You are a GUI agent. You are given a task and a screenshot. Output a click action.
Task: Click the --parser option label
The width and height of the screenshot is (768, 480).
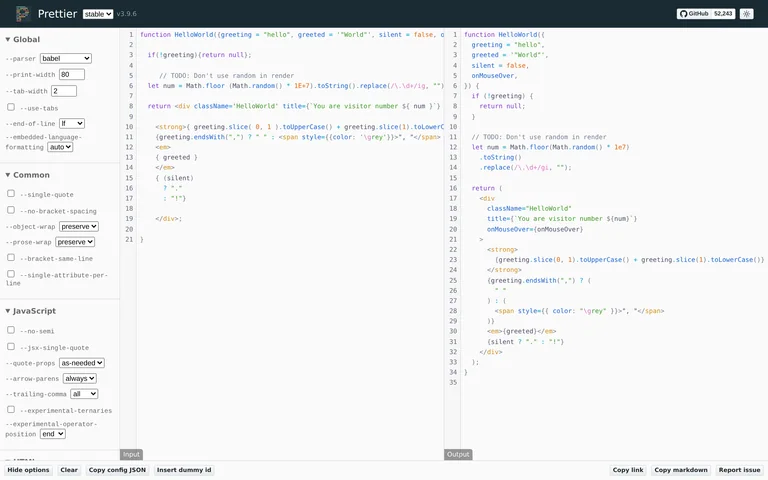pos(21,59)
